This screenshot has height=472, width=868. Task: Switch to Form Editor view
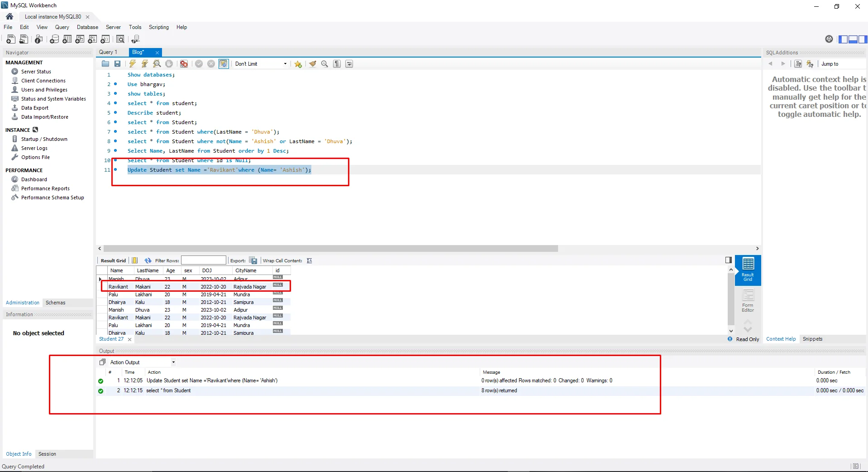pyautogui.click(x=748, y=301)
